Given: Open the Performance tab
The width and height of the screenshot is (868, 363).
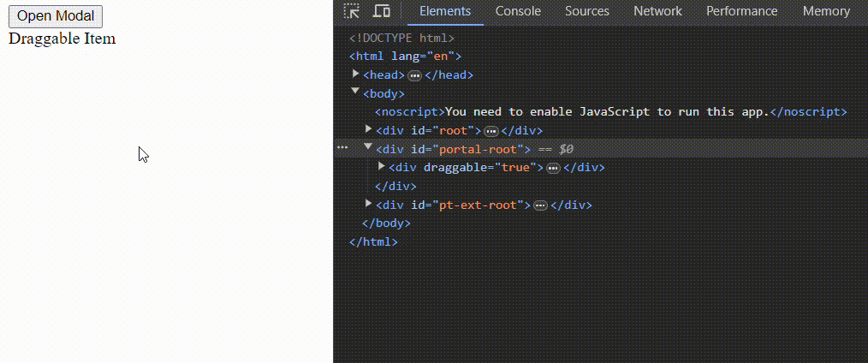Looking at the screenshot, I should click(x=741, y=11).
